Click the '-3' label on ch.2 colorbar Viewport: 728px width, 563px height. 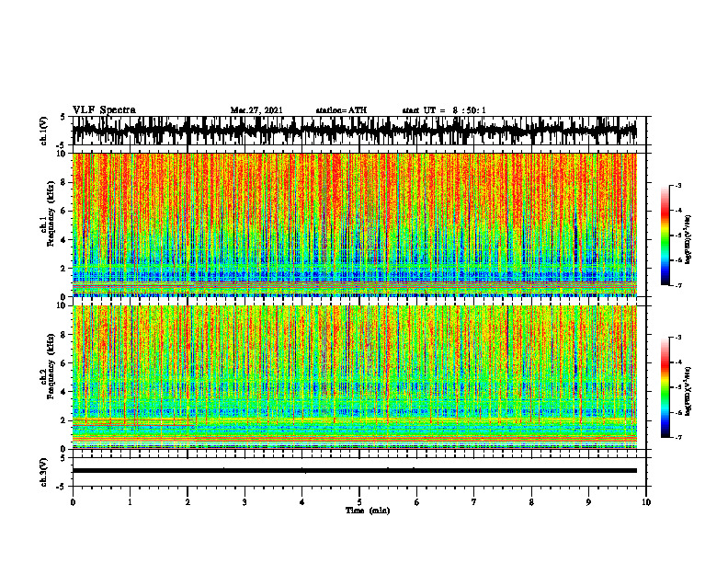678,338
